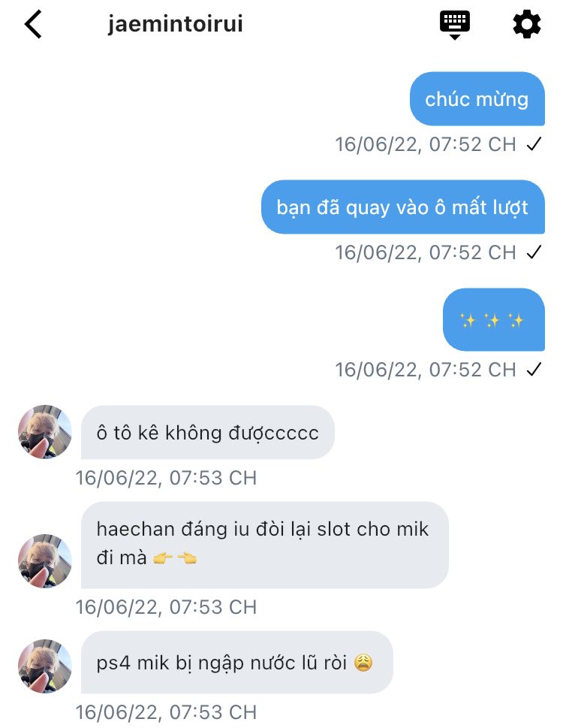
Task: Tap the sparkles emoji message bubble
Action: (493, 319)
